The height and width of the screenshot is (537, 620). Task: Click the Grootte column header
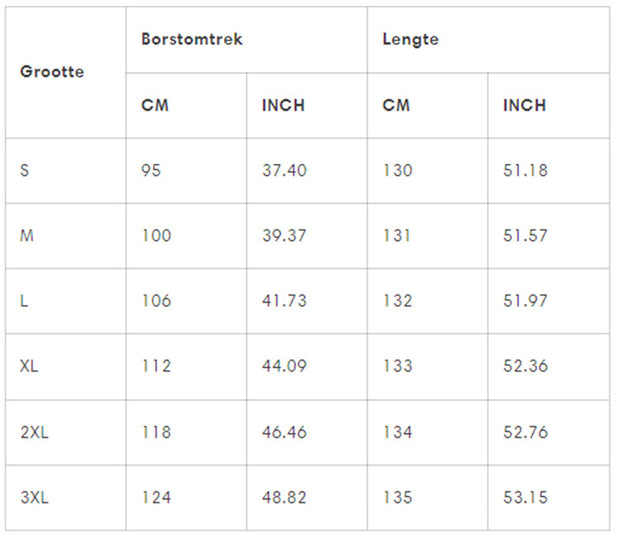(x=52, y=72)
